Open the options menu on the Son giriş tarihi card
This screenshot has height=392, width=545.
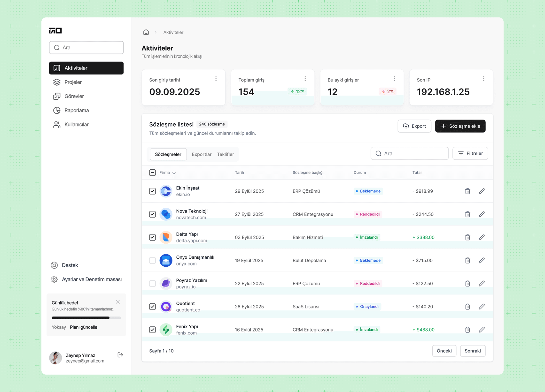click(216, 79)
